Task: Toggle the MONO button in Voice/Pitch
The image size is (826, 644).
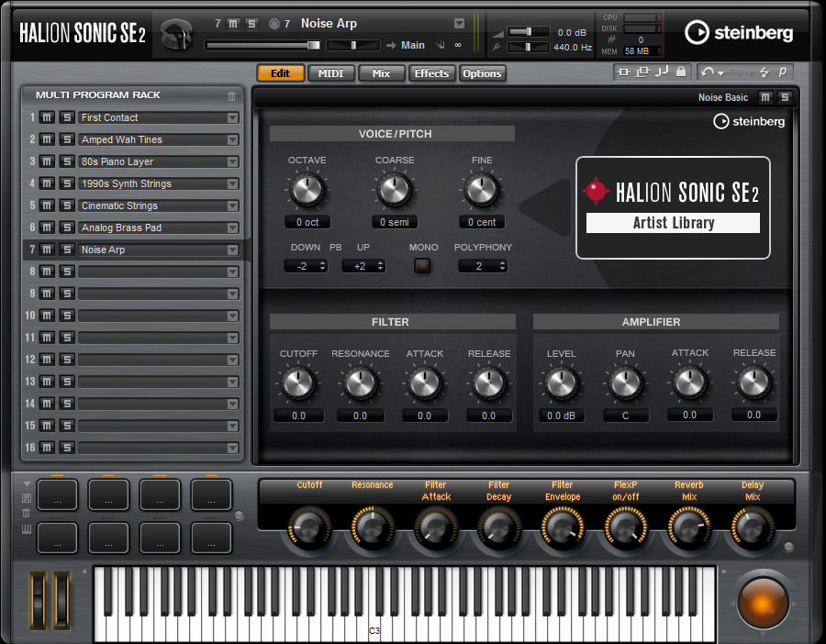Action: click(x=422, y=266)
